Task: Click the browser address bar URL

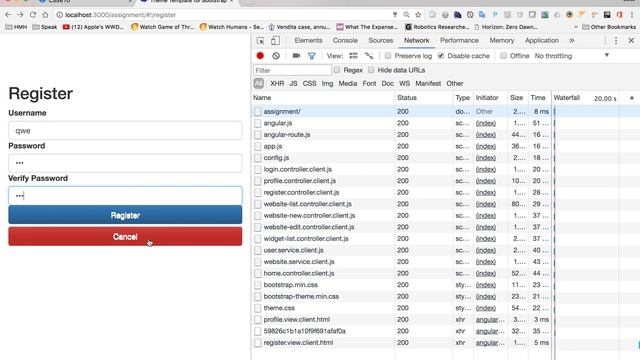Action: click(x=120, y=15)
